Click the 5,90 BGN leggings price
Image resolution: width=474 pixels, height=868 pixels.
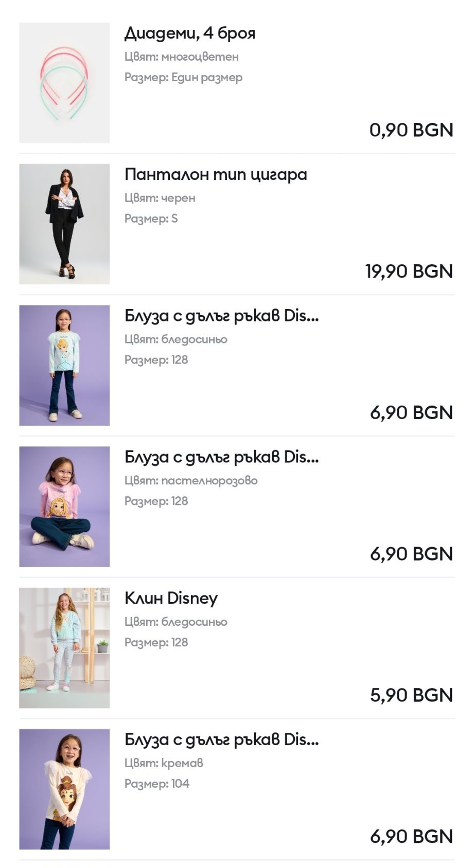[411, 695]
